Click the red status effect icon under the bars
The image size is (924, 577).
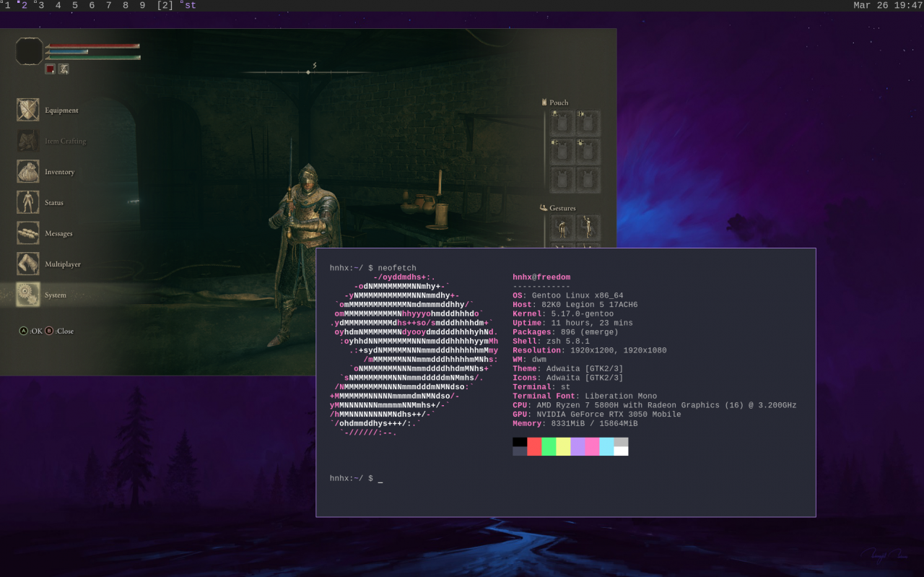coord(51,69)
